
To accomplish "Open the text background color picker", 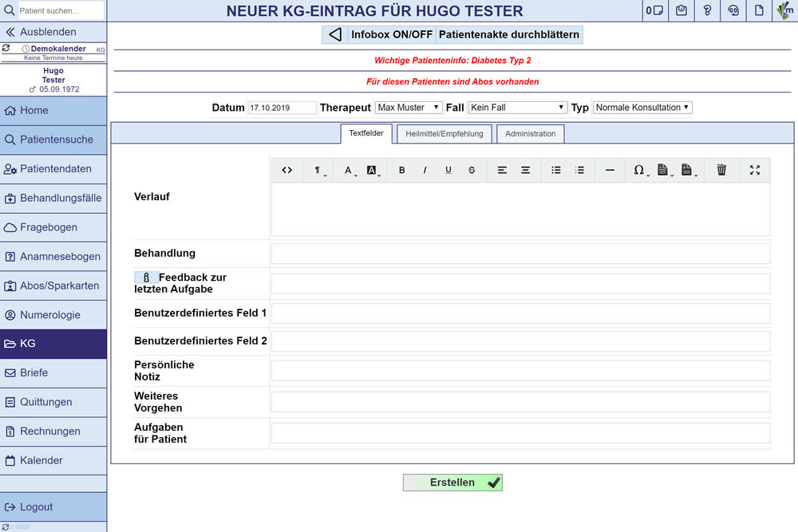I will point(373,170).
